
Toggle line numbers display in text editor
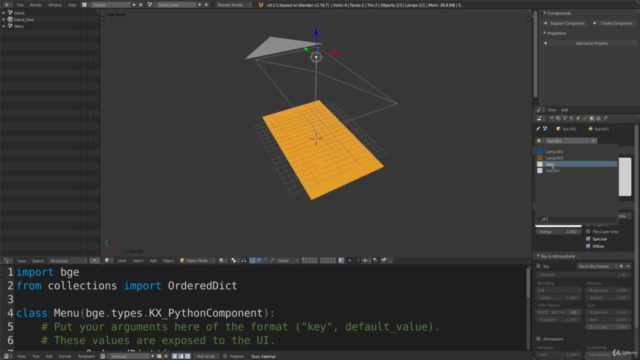174,356
